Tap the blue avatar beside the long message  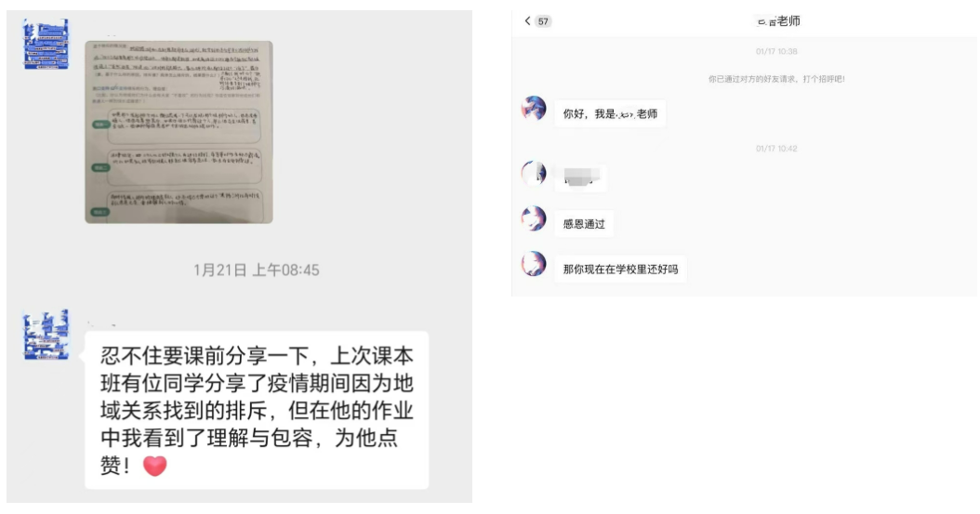coord(46,335)
